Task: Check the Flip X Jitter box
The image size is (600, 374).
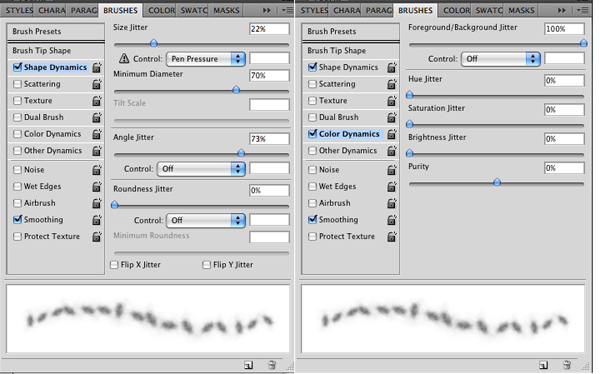Action: 114,265
